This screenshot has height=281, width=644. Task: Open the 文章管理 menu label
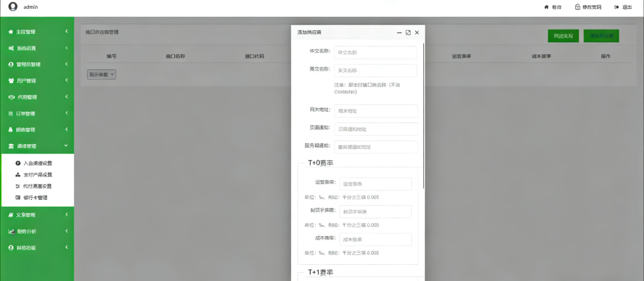25,215
